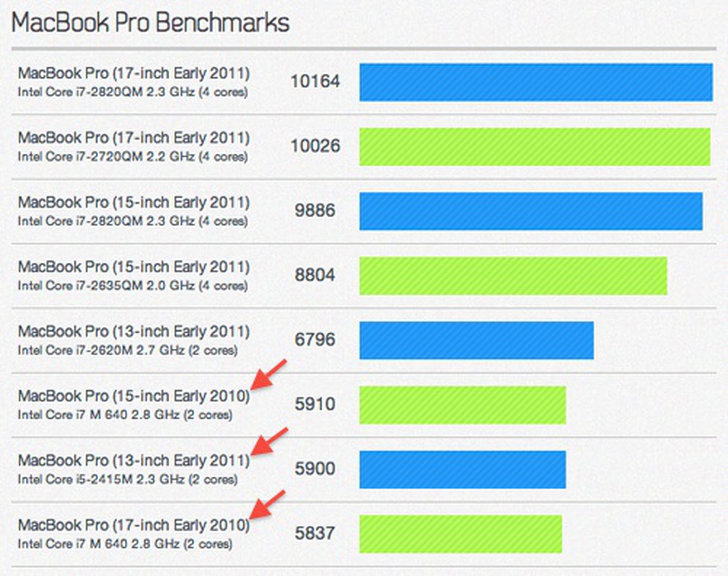
Task: Open the 17-inch Early 2011 i7-2820QM entry
Action: (x=134, y=73)
